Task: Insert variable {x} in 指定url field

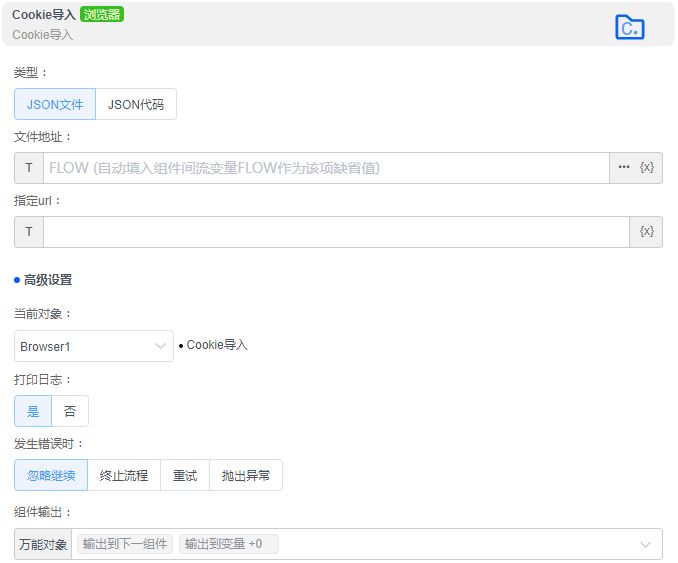Action: pyautogui.click(x=646, y=232)
